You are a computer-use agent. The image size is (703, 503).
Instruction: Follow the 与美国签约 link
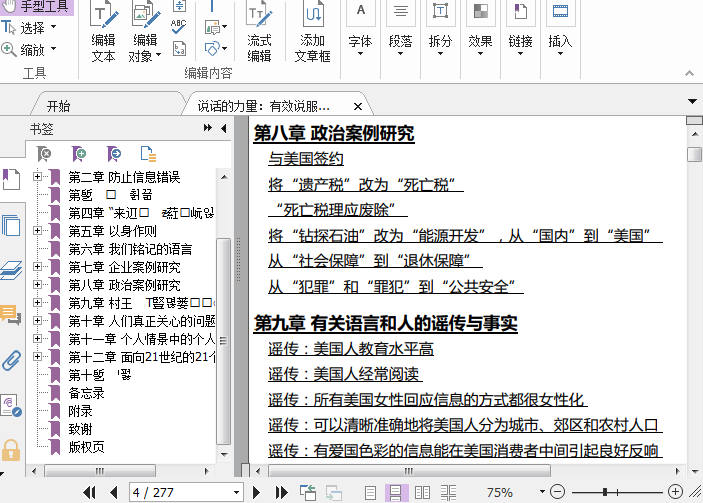[x=306, y=159]
